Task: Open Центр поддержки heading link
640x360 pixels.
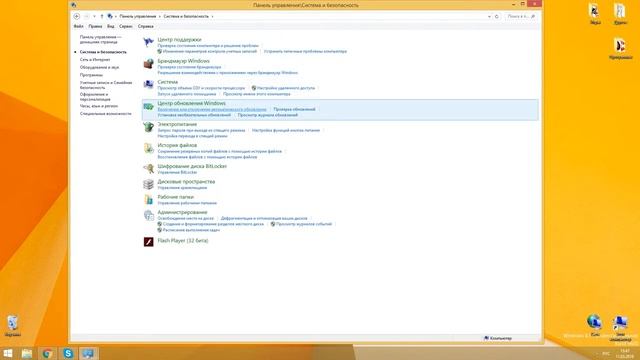Action: click(x=179, y=40)
